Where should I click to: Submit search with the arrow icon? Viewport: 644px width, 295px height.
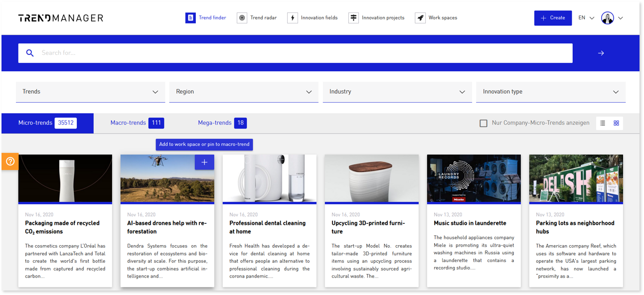pyautogui.click(x=601, y=53)
